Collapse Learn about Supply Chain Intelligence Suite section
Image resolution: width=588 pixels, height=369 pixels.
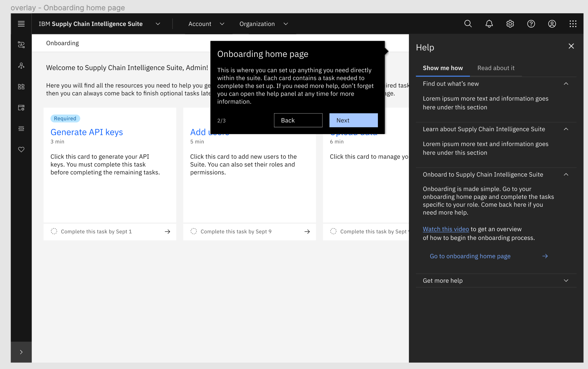tap(566, 129)
